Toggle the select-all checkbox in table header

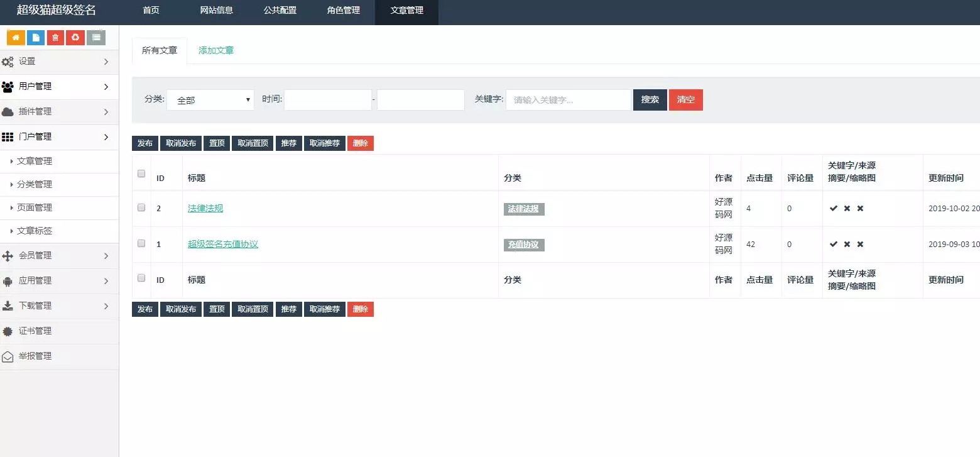pyautogui.click(x=141, y=173)
